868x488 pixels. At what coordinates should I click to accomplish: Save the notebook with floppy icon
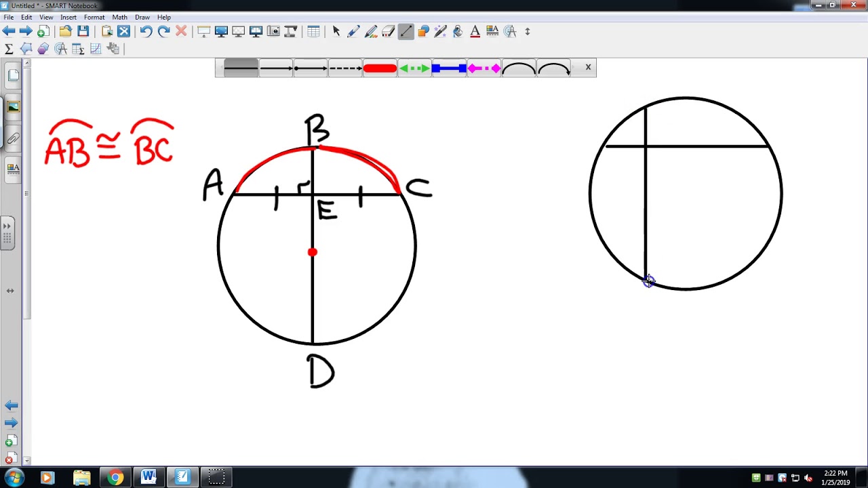coord(83,31)
